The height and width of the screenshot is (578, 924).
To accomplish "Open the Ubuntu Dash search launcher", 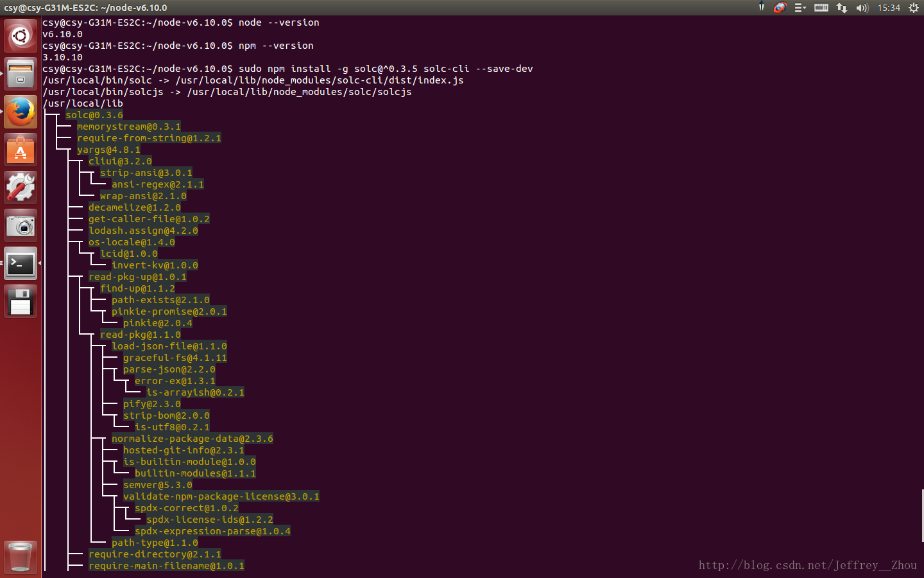I will coord(21,35).
